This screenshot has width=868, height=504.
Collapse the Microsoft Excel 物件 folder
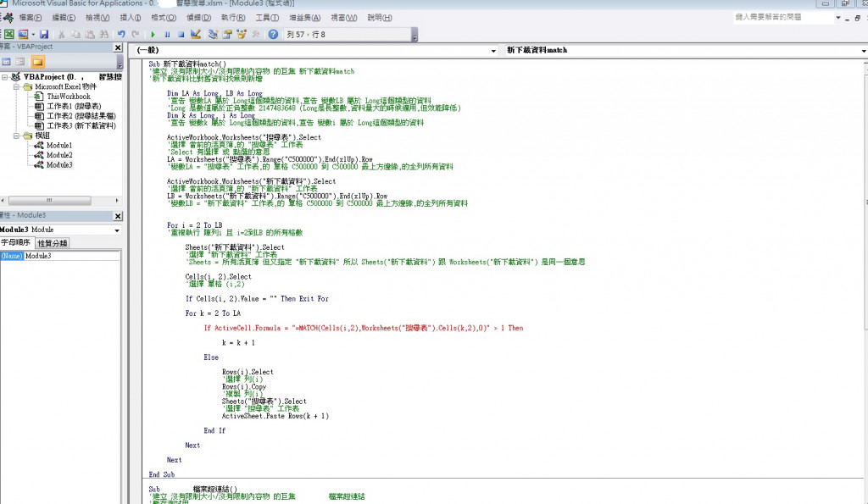pyautogui.click(x=16, y=87)
